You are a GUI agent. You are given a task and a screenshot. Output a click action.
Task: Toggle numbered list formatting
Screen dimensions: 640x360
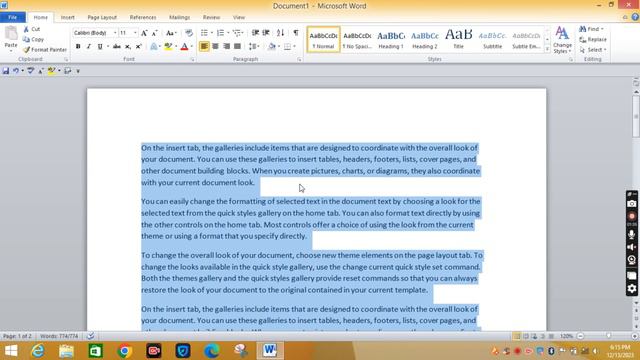coord(220,33)
